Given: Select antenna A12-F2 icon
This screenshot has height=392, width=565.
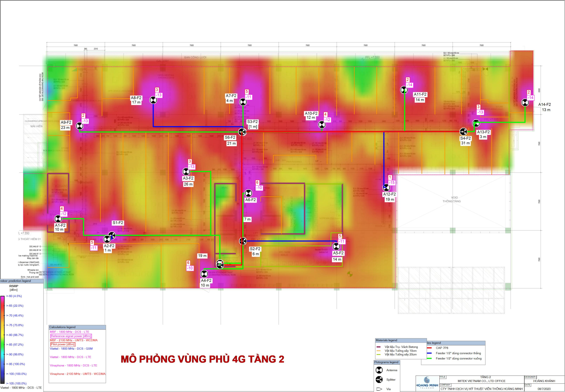Looking at the screenshot, I should pos(386,187).
